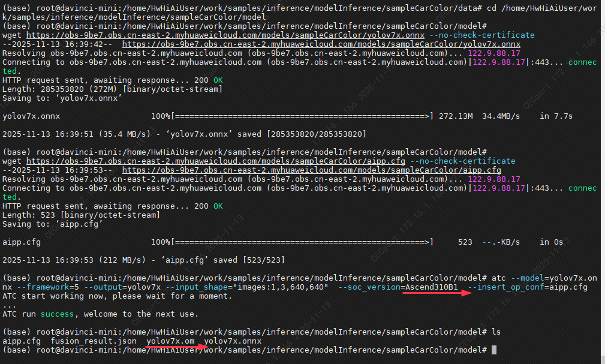Click the IP "122.9.88.17" in first Resolving line

click(x=494, y=53)
